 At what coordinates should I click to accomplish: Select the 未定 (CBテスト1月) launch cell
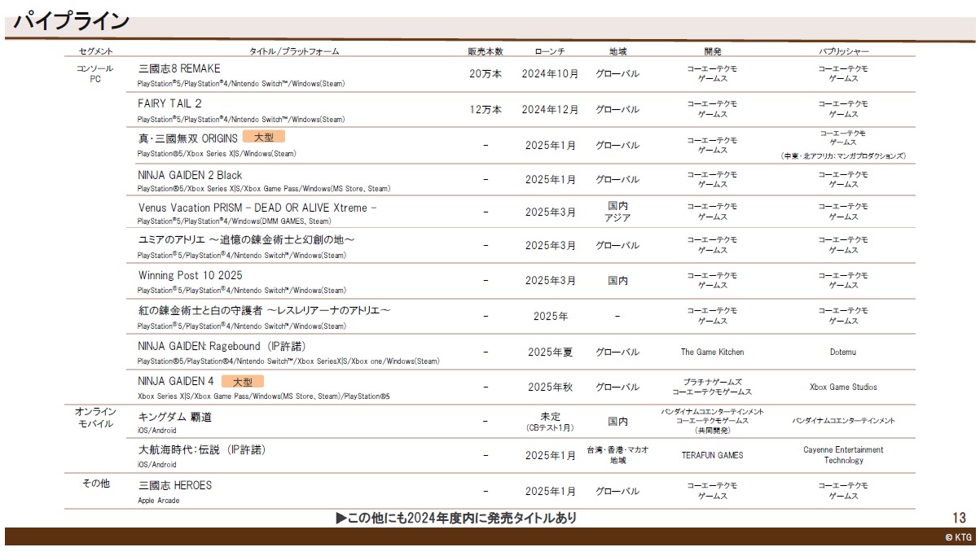point(550,421)
